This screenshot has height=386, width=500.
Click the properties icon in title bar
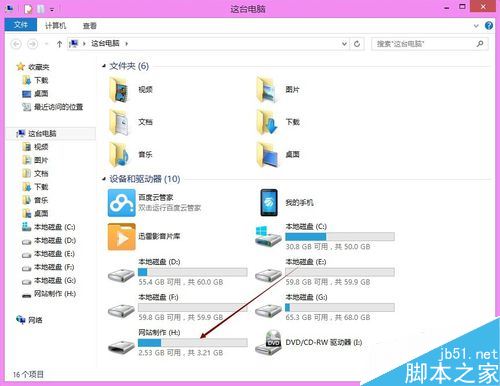point(28,9)
